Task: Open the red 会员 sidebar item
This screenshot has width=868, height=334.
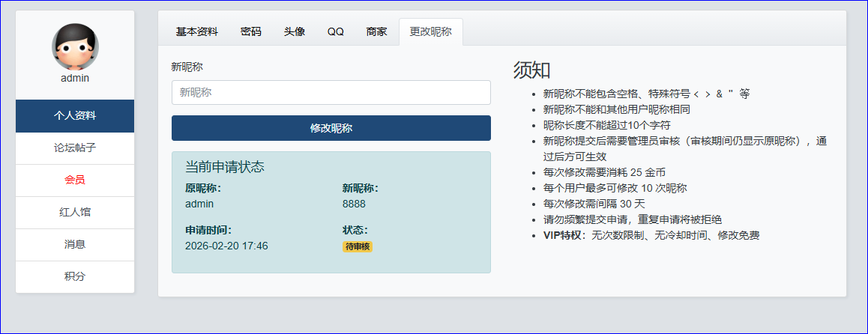Action: [x=75, y=180]
